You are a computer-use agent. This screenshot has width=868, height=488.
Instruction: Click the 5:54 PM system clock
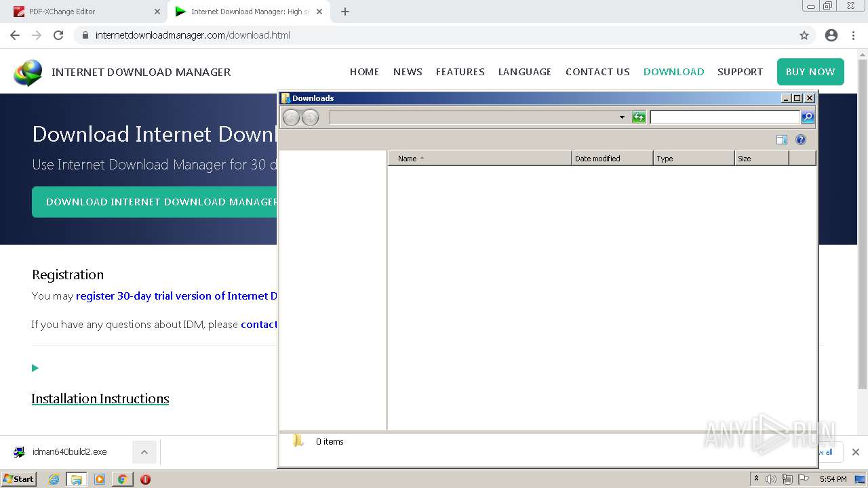[x=833, y=479]
